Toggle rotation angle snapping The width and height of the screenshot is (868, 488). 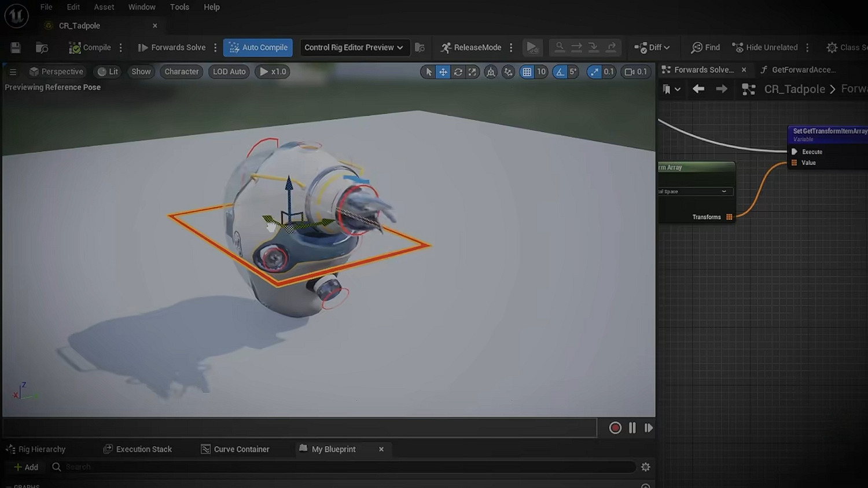[x=560, y=72]
